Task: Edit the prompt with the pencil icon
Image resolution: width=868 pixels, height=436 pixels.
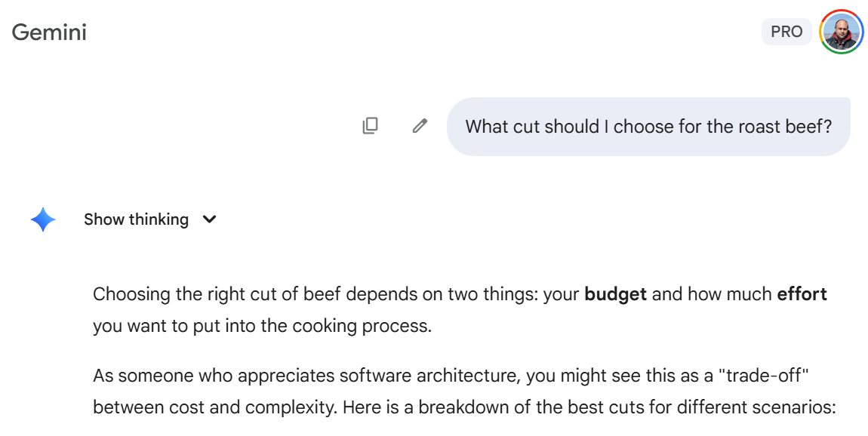Action: (420, 126)
